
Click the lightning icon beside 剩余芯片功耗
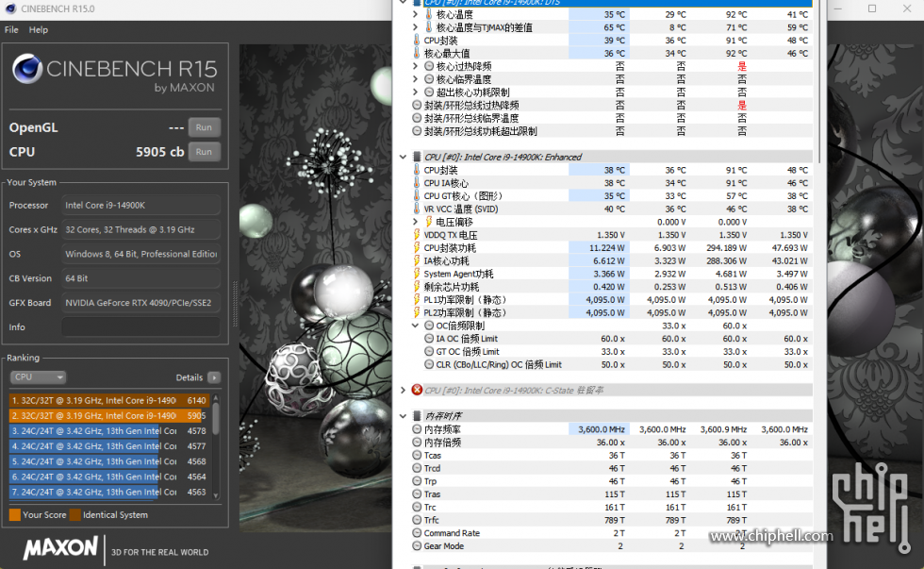pos(417,287)
